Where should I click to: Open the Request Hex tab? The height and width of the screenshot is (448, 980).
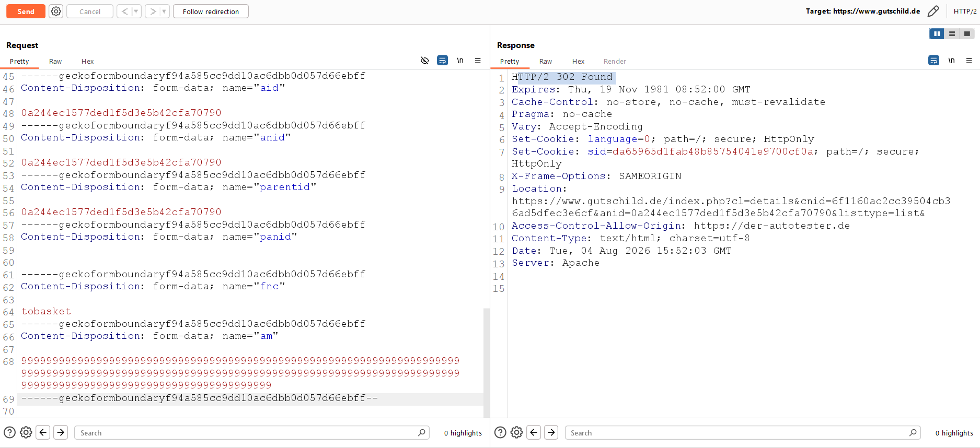87,61
